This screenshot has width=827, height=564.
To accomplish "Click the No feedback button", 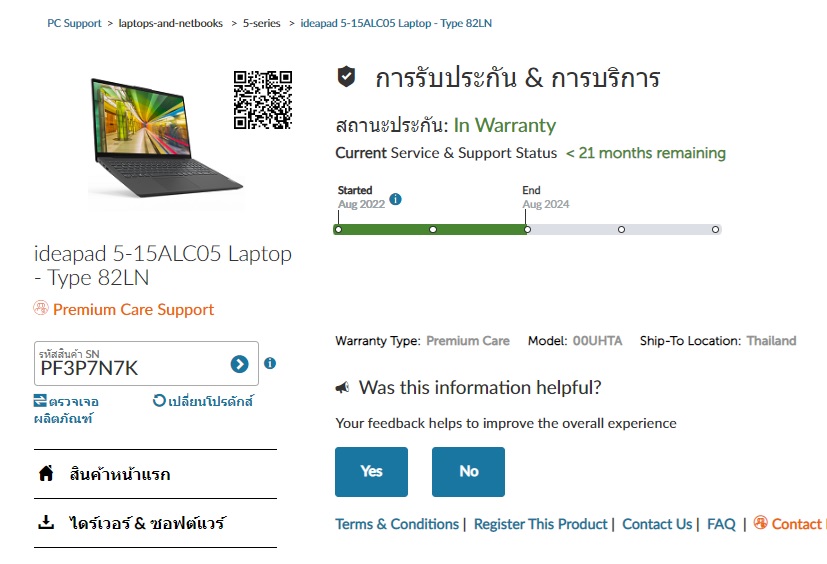I will point(468,472).
